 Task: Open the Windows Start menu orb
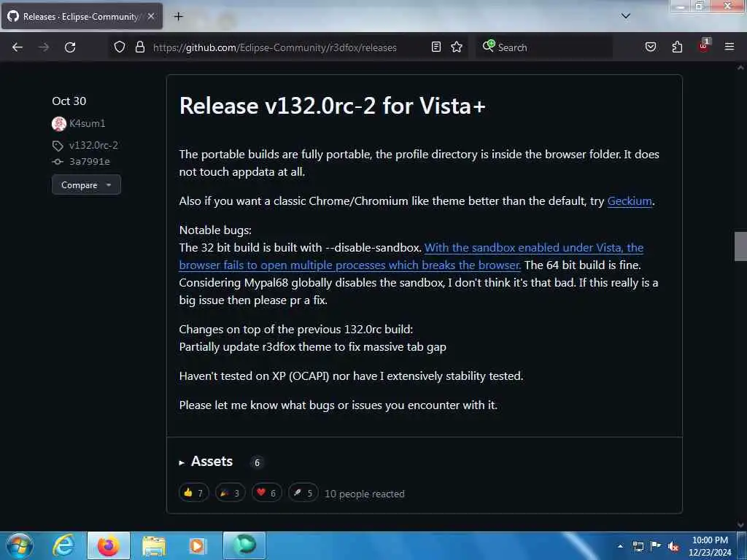point(20,545)
